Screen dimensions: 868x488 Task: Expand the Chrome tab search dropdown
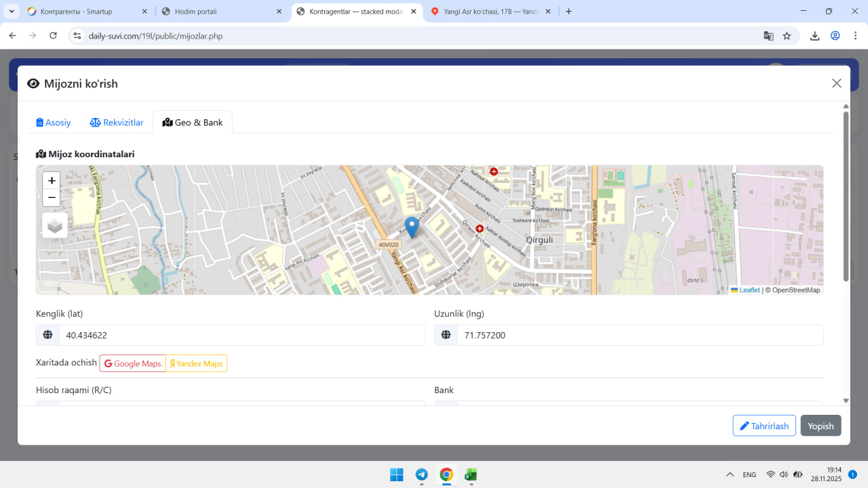[x=12, y=12]
